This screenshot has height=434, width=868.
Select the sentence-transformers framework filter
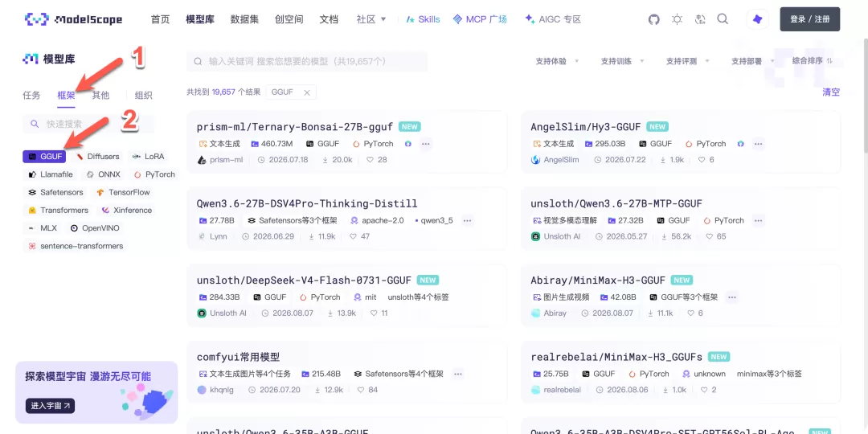(x=76, y=246)
